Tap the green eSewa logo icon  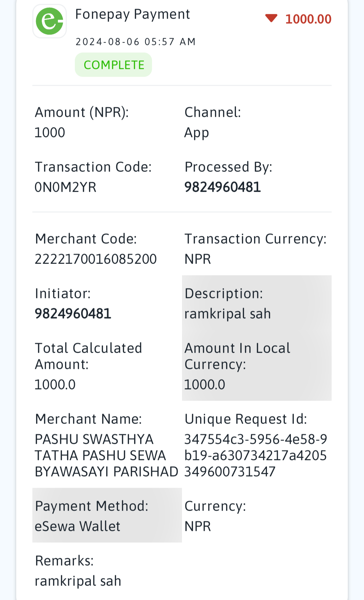(x=50, y=21)
